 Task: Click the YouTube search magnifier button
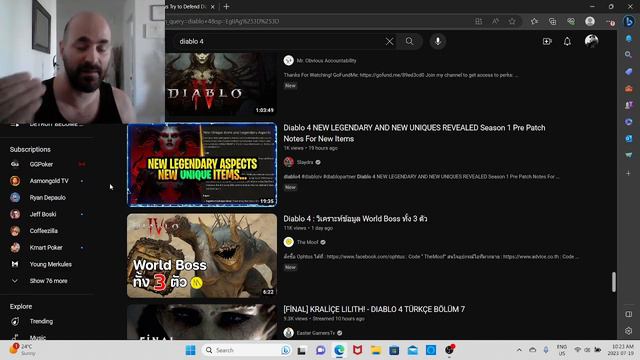click(x=409, y=41)
